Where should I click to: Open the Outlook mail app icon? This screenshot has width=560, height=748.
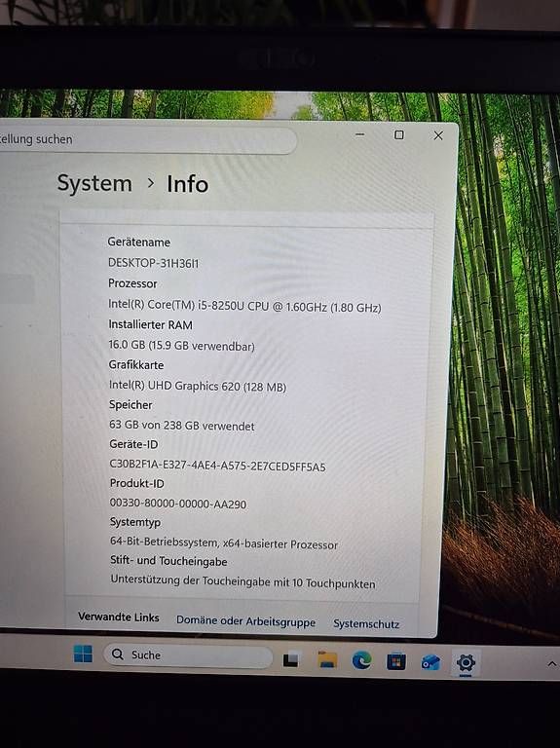coord(430,662)
